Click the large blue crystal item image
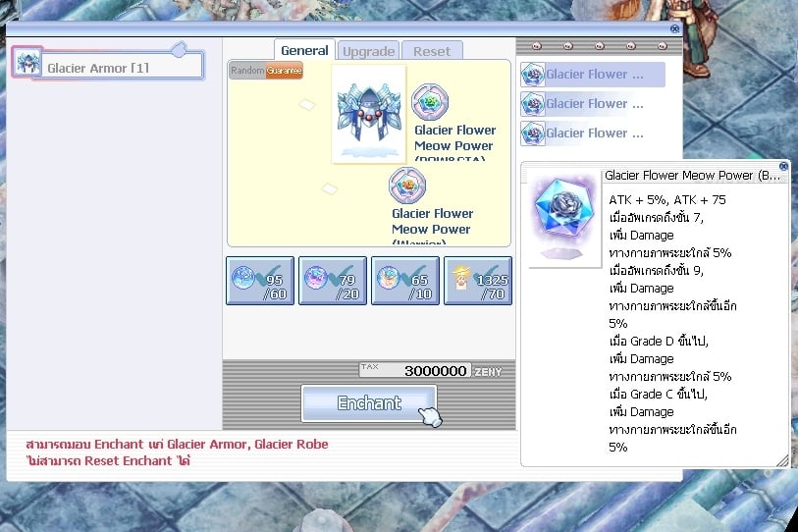 click(563, 217)
